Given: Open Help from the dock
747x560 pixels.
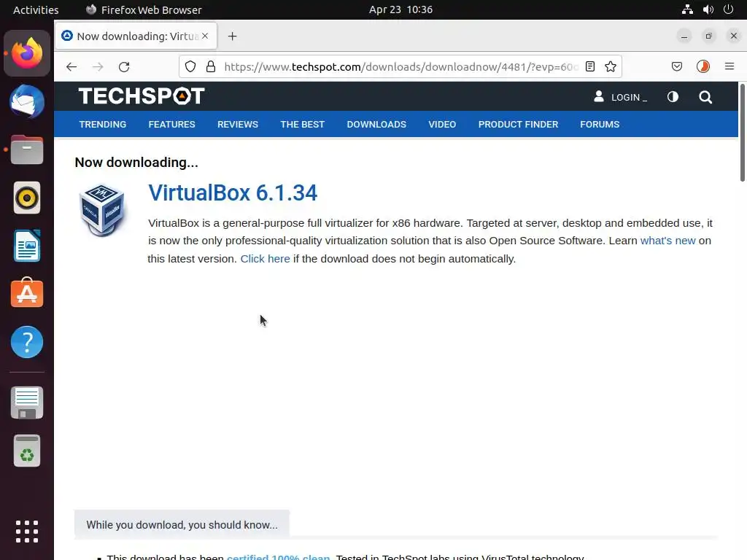Looking at the screenshot, I should point(27,342).
